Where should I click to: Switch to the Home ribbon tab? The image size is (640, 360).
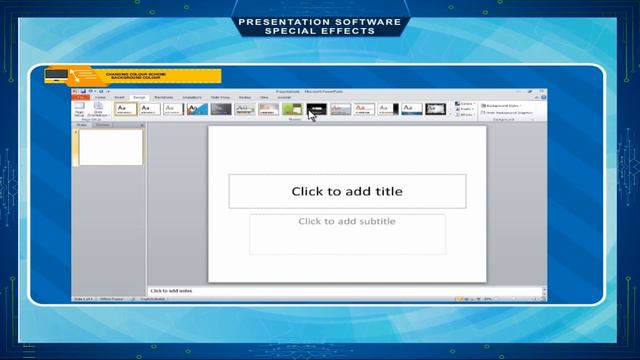pos(100,98)
